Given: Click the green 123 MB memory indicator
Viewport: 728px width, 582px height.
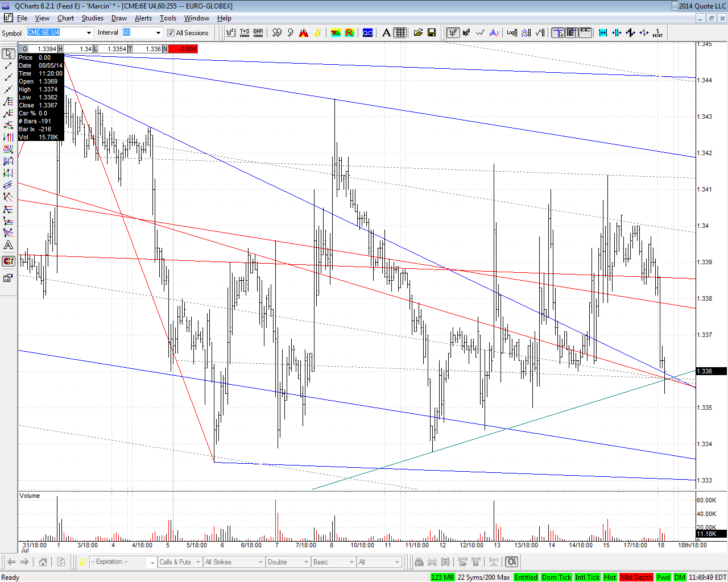Looking at the screenshot, I should click(442, 577).
